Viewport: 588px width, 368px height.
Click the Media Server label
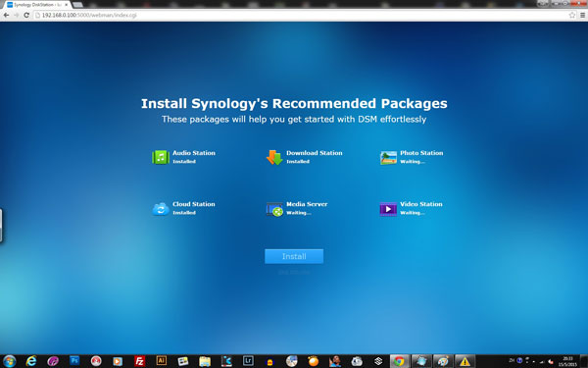click(307, 204)
